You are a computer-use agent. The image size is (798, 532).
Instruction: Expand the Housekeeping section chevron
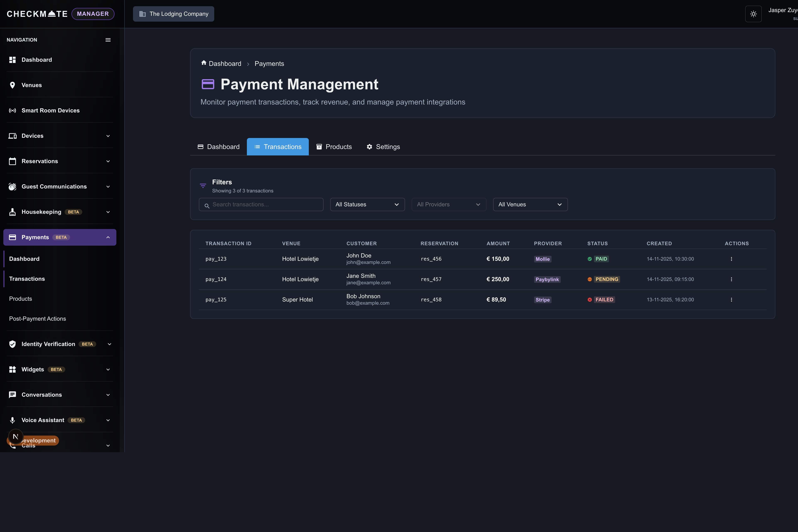[x=108, y=212]
